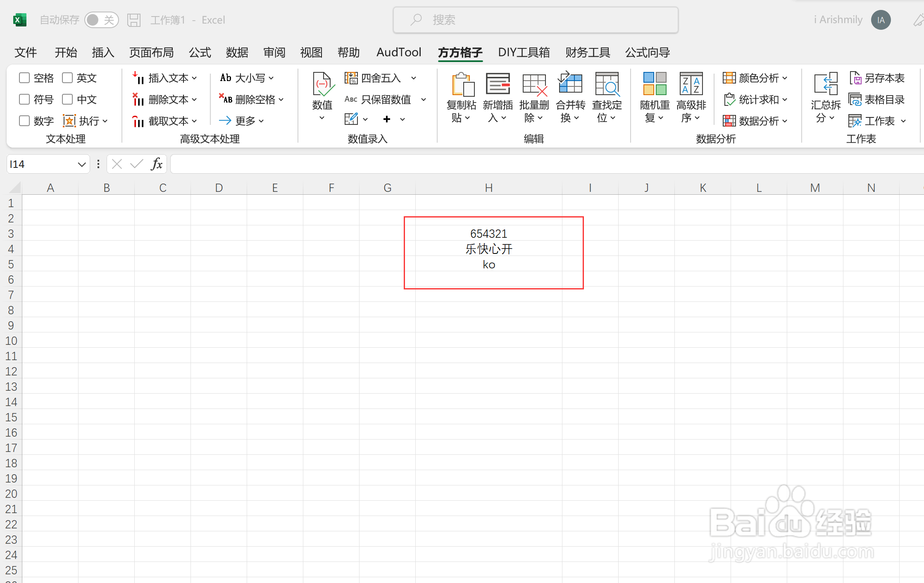Click the 查找定位 find locate icon
The width and height of the screenshot is (924, 583).
coord(607,85)
